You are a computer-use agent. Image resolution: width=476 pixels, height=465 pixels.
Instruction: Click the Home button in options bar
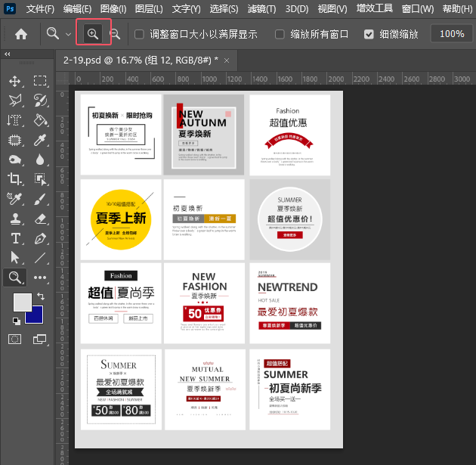[x=21, y=34]
